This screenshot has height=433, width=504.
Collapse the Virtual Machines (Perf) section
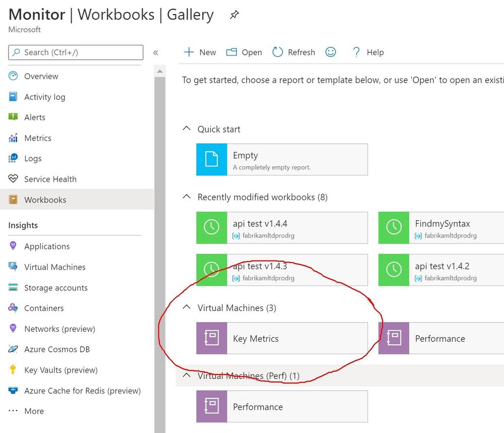(187, 375)
